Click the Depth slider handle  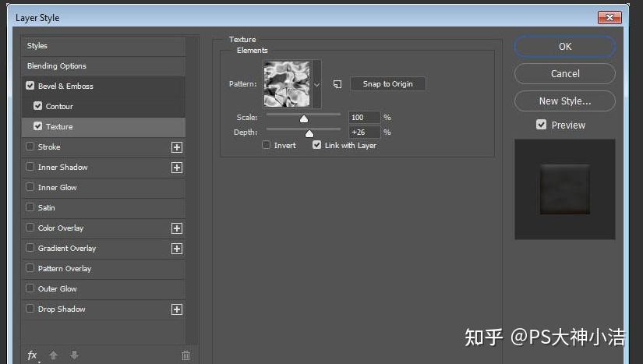coord(309,133)
